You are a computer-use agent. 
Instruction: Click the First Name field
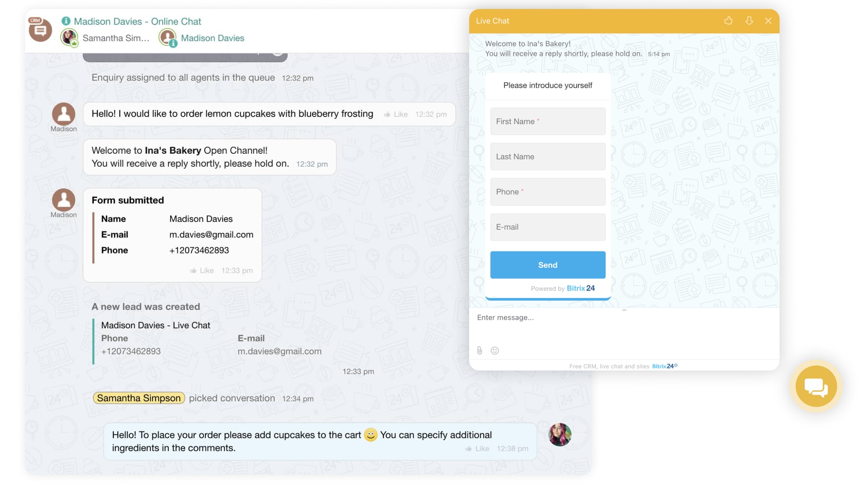(547, 121)
